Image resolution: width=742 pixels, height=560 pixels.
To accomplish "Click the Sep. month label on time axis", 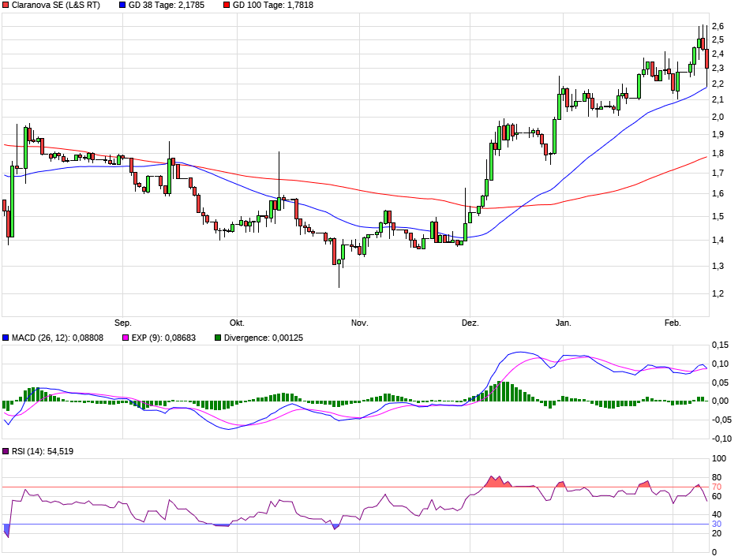I will (122, 323).
